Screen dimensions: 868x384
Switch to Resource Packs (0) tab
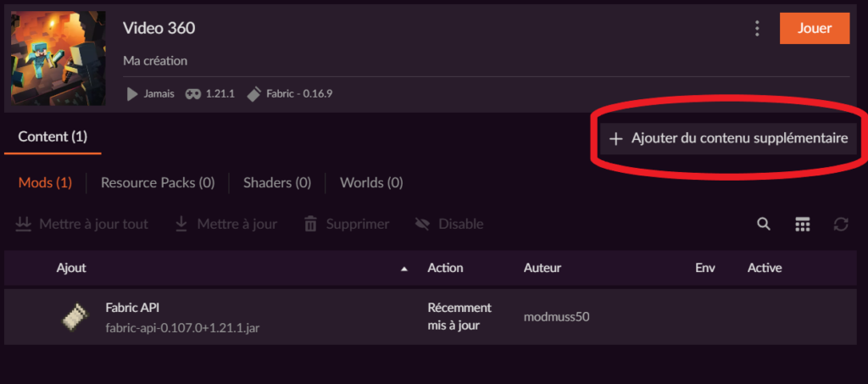point(158,182)
